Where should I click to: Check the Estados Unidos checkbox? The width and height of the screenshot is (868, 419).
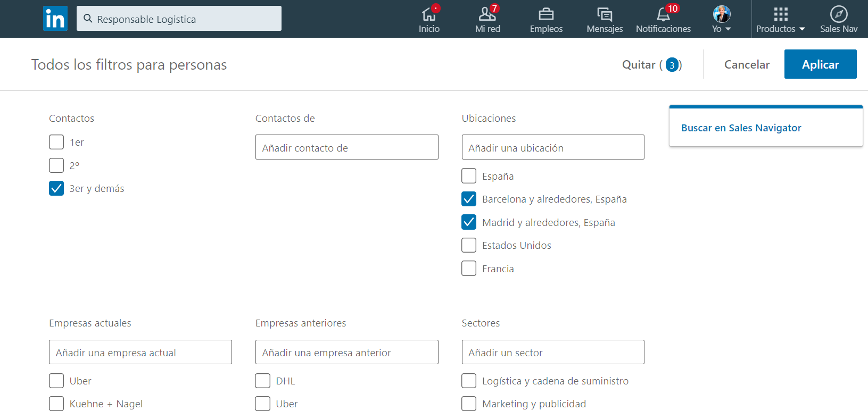coord(469,245)
